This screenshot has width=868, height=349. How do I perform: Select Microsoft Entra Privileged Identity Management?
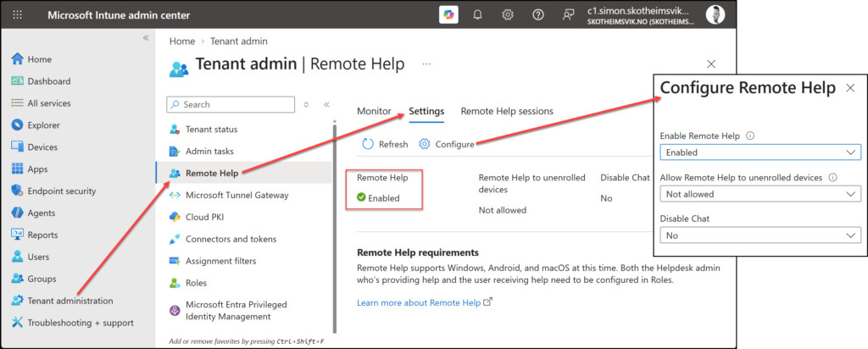click(236, 310)
